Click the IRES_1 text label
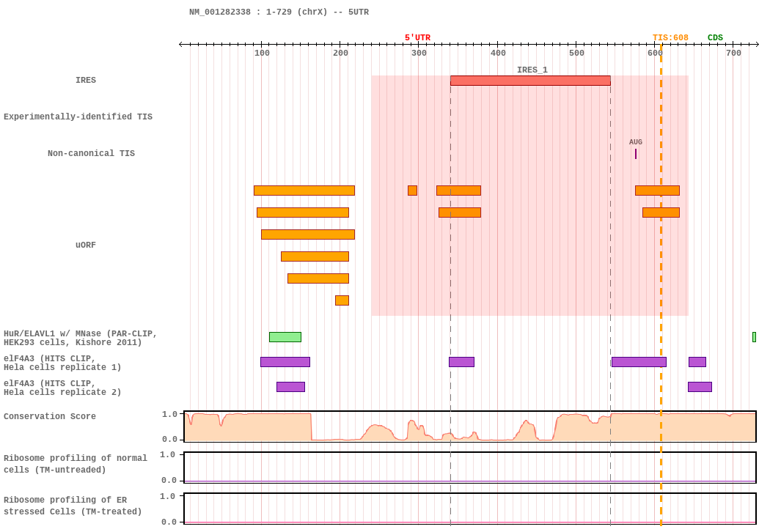The width and height of the screenshot is (770, 532). click(532, 70)
